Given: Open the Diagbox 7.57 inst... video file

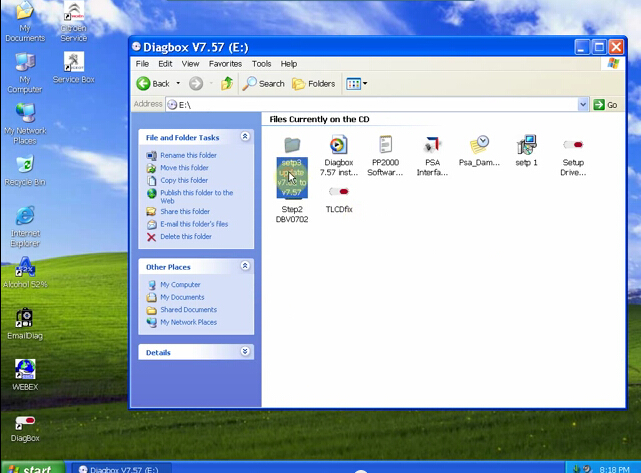Looking at the screenshot, I should 338,156.
